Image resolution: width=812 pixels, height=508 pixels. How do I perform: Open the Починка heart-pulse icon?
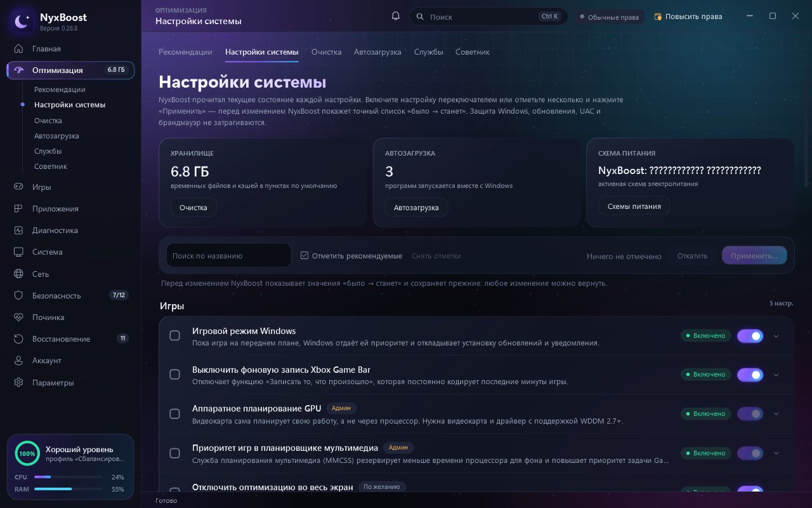tap(19, 317)
